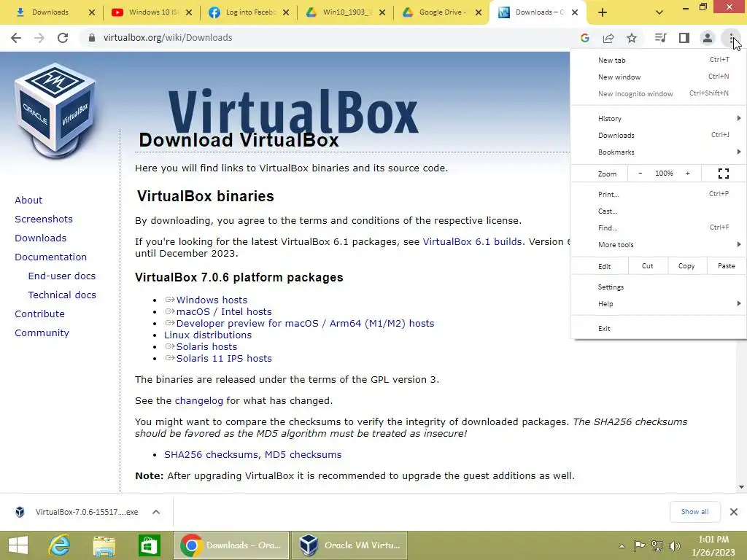Switch to the Google Drive tab

(x=441, y=12)
